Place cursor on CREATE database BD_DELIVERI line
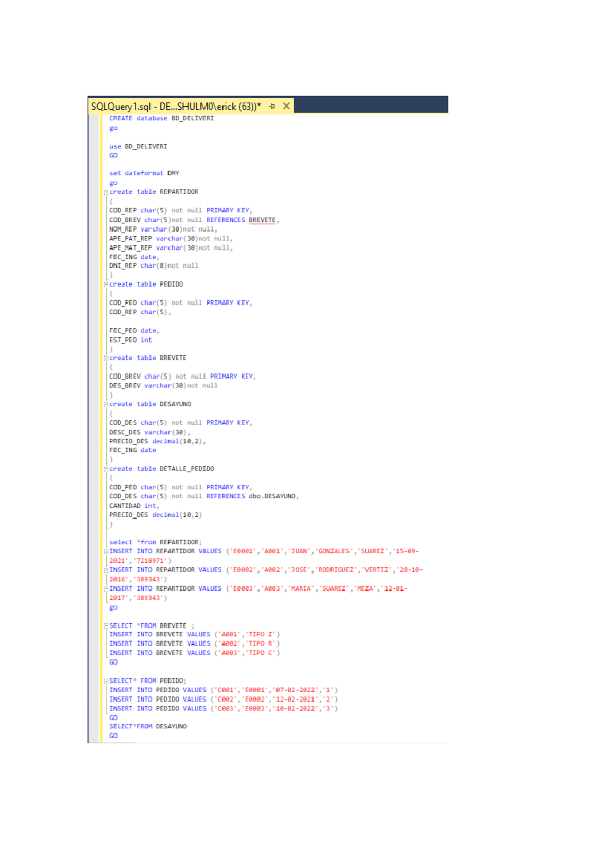Viewport: 613px width, 868px height. pyautogui.click(x=161, y=119)
